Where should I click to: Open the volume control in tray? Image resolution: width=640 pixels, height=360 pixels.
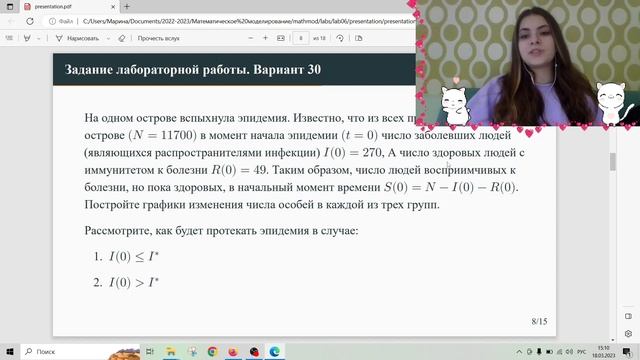click(x=569, y=351)
